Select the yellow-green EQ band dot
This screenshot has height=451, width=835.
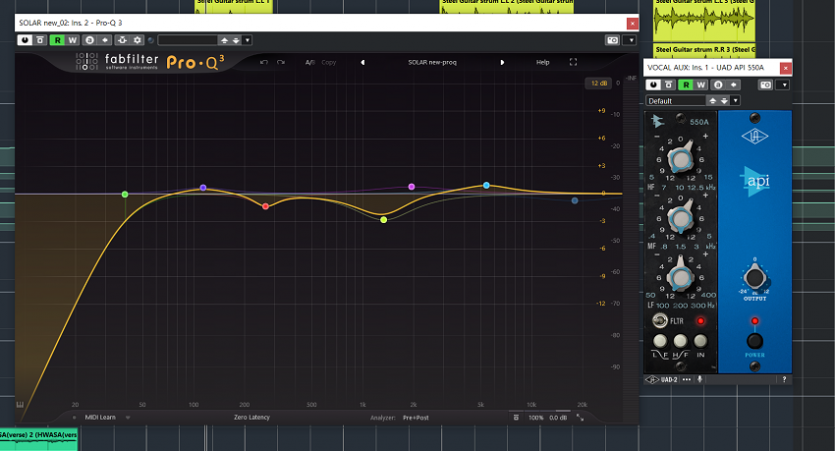click(x=383, y=219)
